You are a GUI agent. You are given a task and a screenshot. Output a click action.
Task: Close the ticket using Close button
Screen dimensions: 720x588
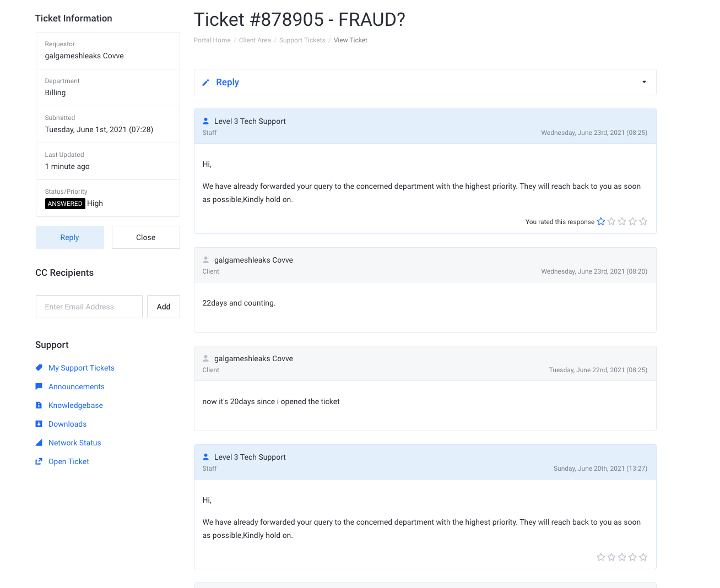[x=146, y=237]
